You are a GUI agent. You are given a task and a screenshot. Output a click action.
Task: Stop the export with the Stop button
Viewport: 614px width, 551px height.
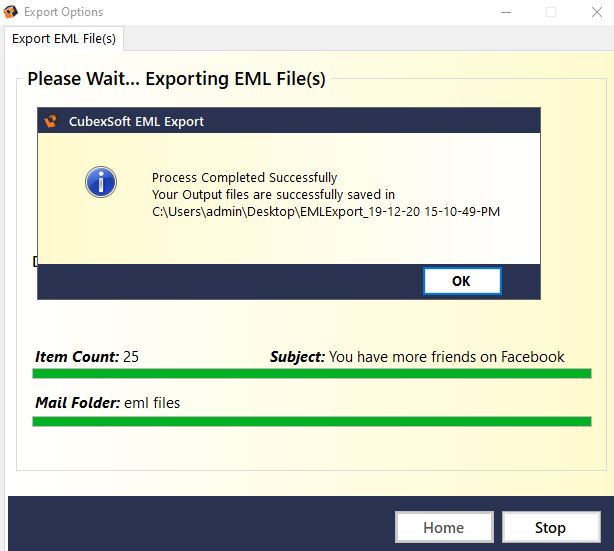(x=549, y=527)
